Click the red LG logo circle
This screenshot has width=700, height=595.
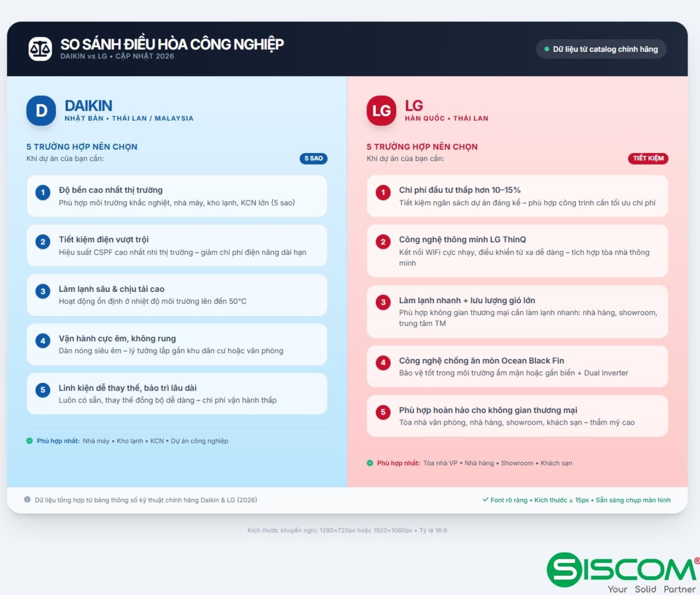pyautogui.click(x=382, y=111)
